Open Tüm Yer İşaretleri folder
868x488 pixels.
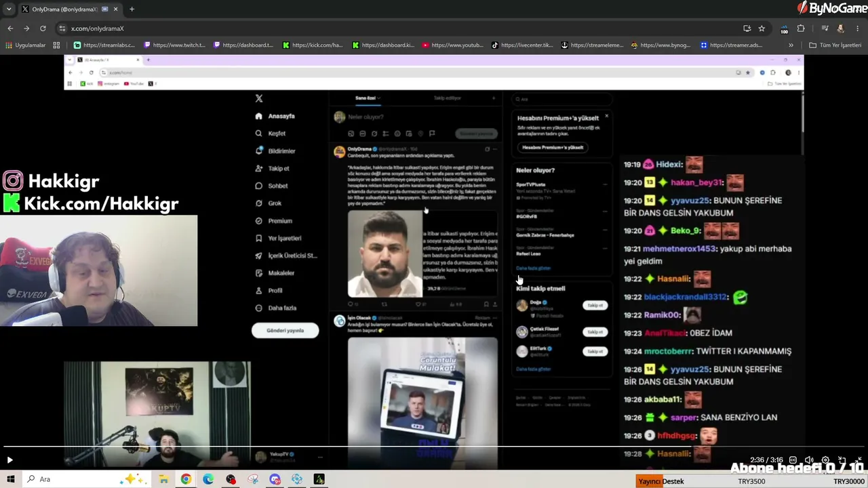tap(835, 45)
